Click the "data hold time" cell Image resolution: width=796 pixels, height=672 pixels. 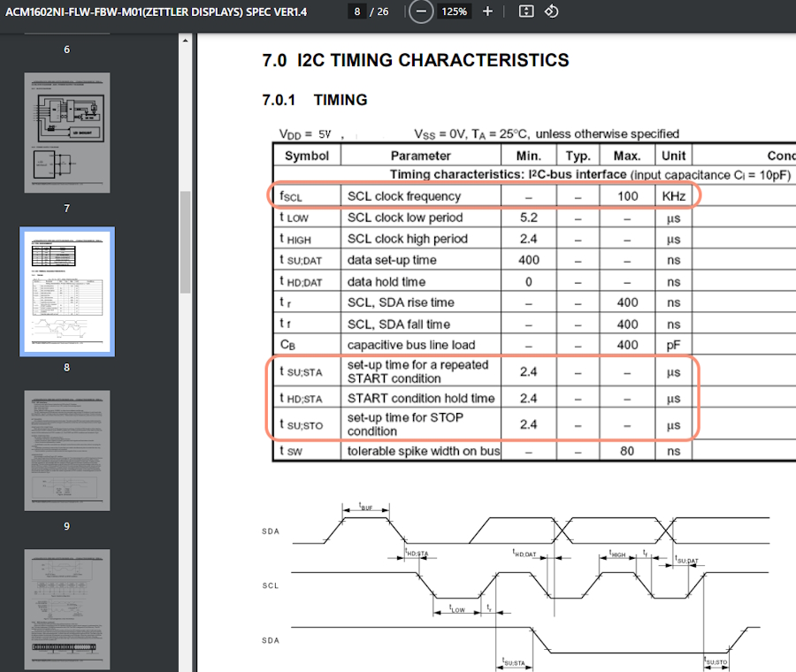pyautogui.click(x=387, y=282)
